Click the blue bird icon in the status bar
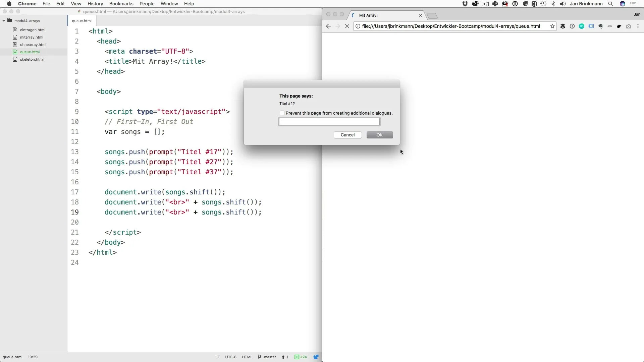The image size is (644, 362). [x=316, y=357]
